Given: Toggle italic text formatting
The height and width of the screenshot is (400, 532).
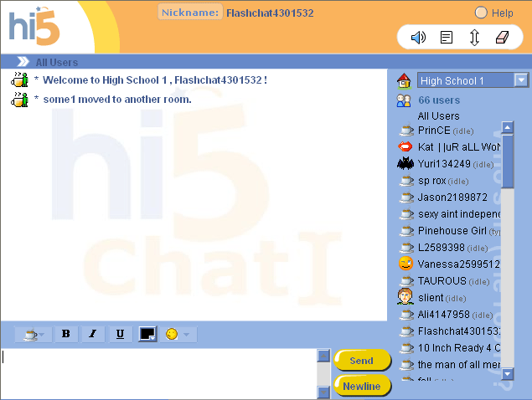Looking at the screenshot, I should coord(93,334).
